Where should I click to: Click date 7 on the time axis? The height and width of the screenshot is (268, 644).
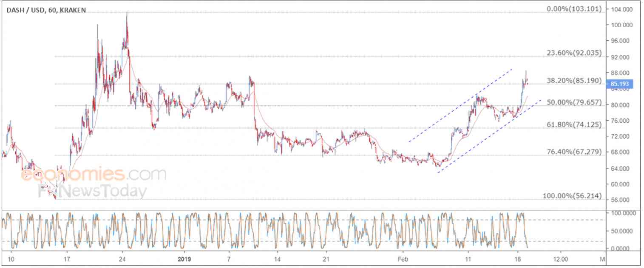click(x=229, y=259)
